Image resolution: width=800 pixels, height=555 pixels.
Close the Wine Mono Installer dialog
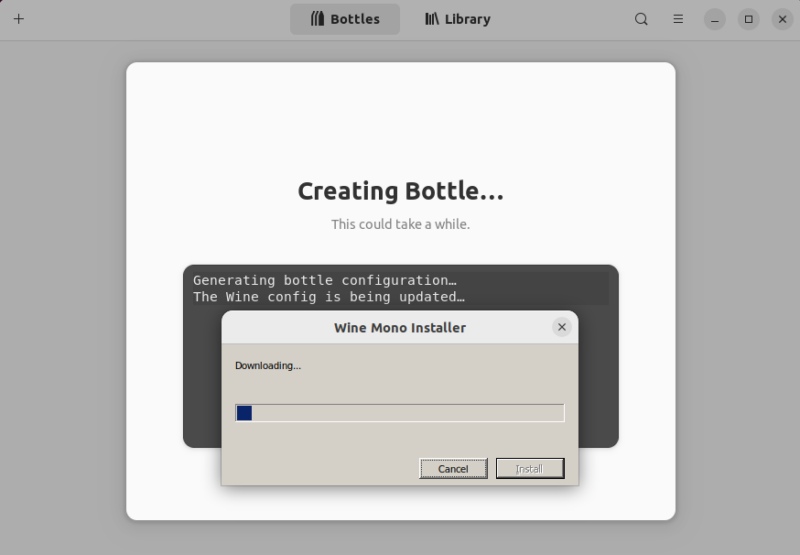click(562, 327)
